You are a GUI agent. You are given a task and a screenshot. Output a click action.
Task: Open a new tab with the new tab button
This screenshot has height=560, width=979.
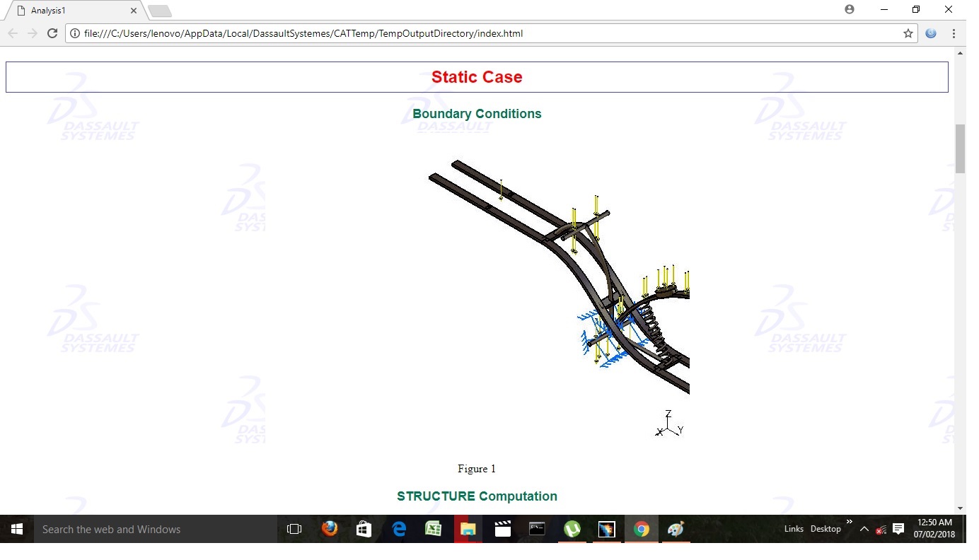(161, 11)
